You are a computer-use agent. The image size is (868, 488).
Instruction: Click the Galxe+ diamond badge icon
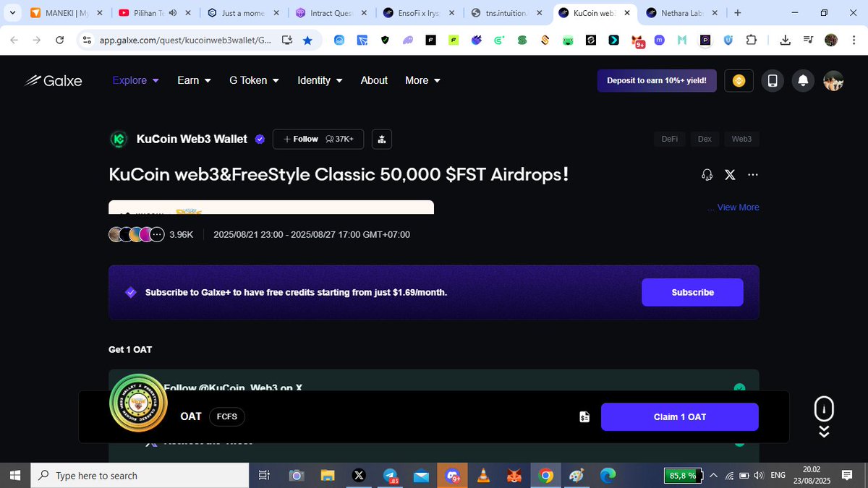131,292
